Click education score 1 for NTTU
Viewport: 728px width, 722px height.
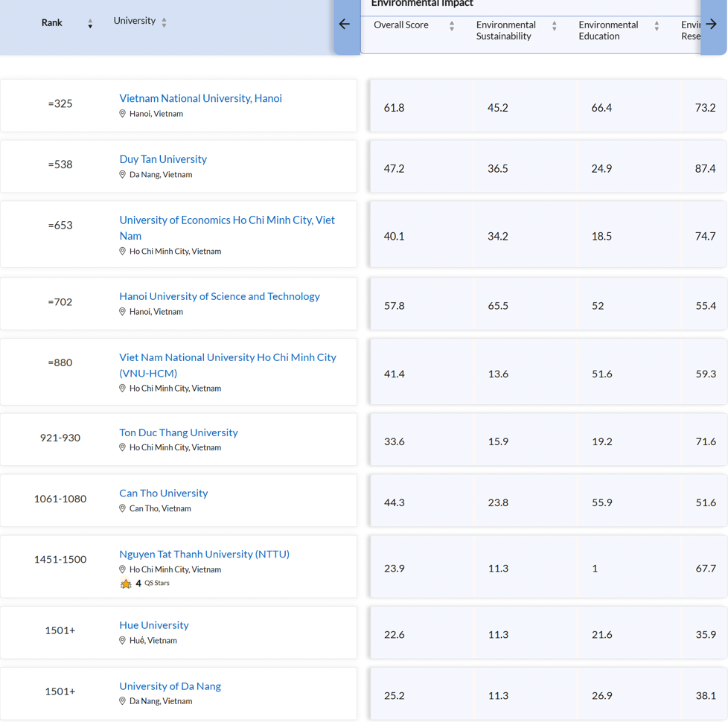coord(595,569)
